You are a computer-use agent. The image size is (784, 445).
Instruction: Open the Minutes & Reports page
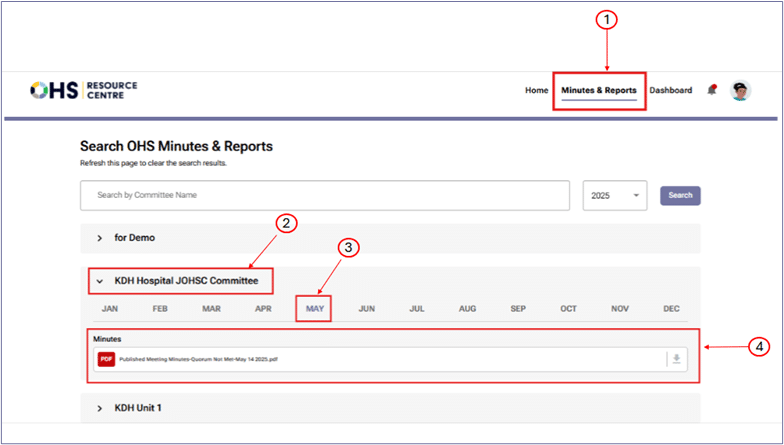click(x=598, y=91)
